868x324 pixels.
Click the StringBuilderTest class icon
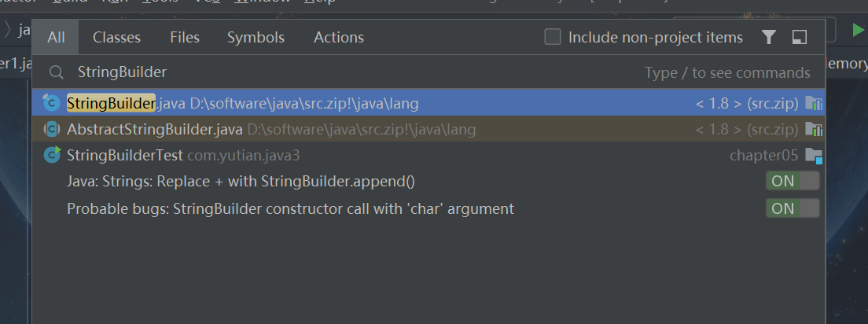[x=52, y=155]
